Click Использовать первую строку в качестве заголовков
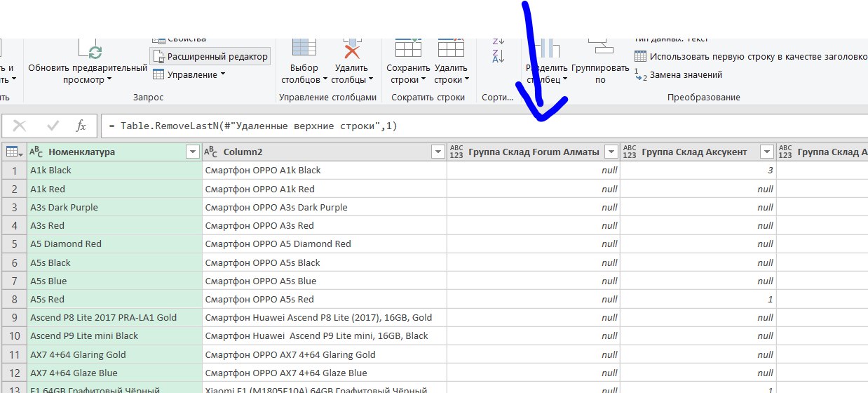Viewport: 868px width, 393px height. click(751, 56)
